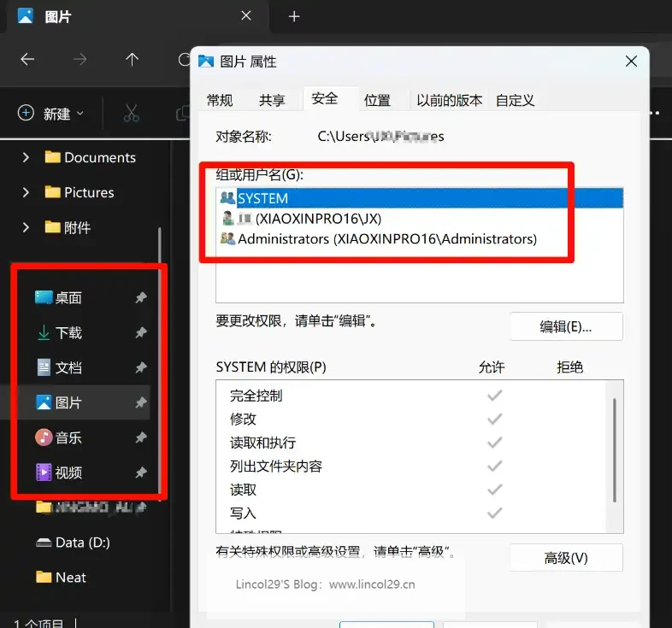Screen dimensions: 672x628
Task: Open 视频 folder in sidebar
Action: tap(68, 472)
